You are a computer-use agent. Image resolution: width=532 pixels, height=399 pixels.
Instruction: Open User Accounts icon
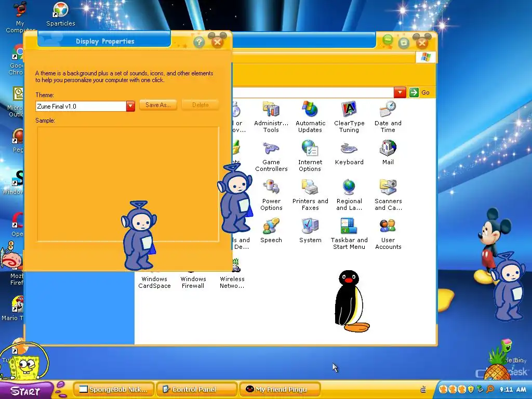(x=388, y=234)
